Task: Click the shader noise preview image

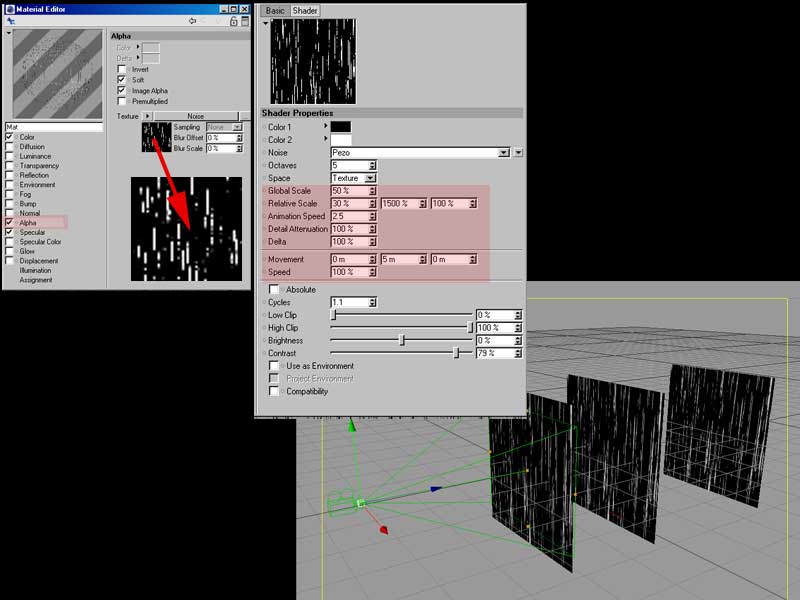Action: [x=313, y=61]
